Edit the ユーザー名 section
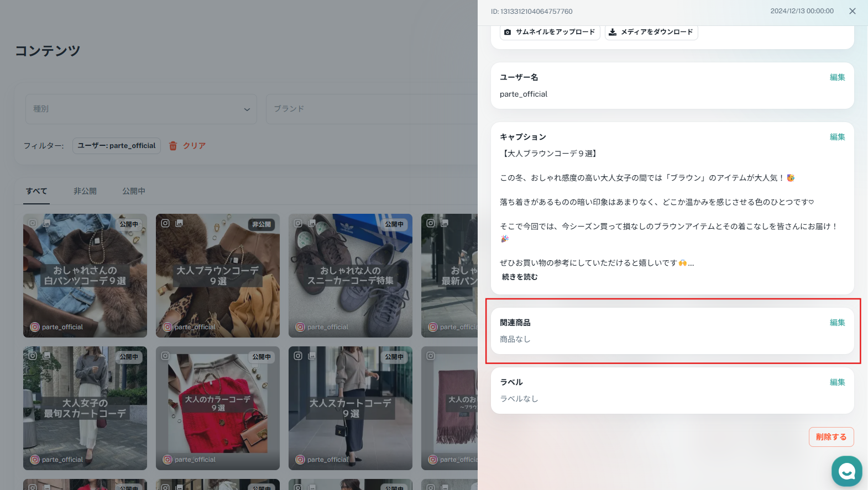This screenshot has height=490, width=868. pos(837,77)
